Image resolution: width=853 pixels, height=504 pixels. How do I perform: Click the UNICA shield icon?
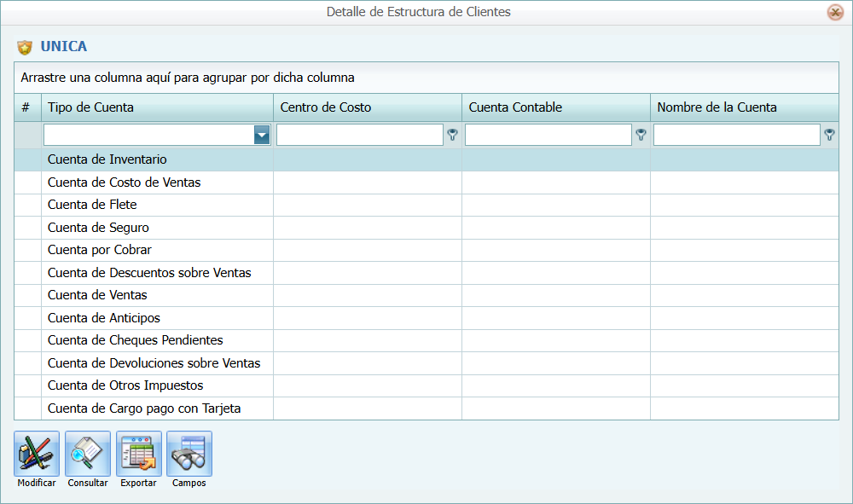25,46
